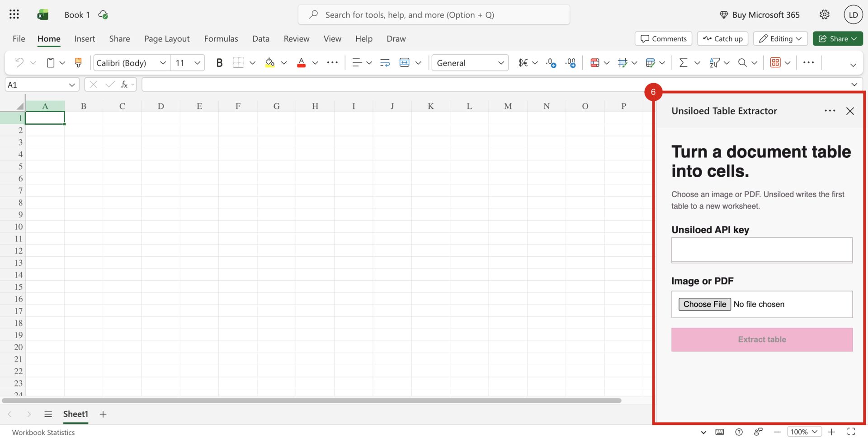Click the sort and filter icon
This screenshot has width=868, height=438.
point(714,63)
